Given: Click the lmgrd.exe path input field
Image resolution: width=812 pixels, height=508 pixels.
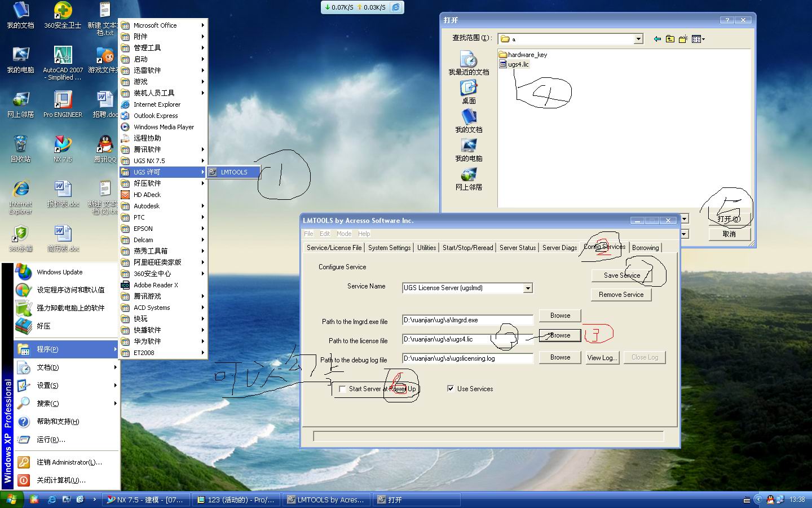Looking at the screenshot, I should [x=467, y=320].
